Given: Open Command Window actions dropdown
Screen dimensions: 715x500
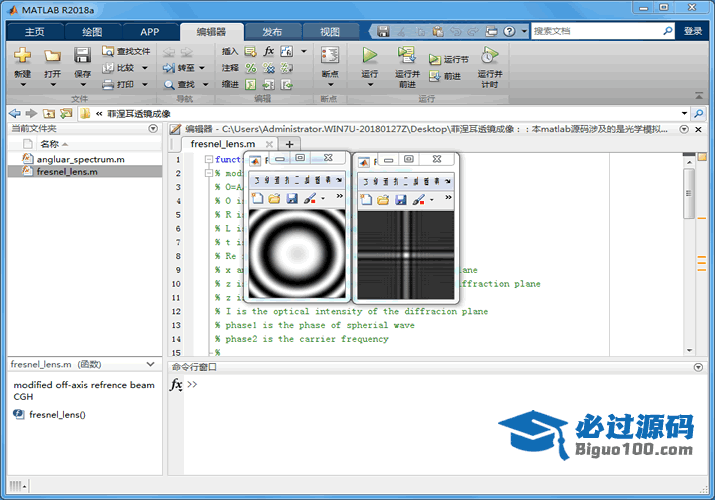Looking at the screenshot, I should (x=698, y=367).
